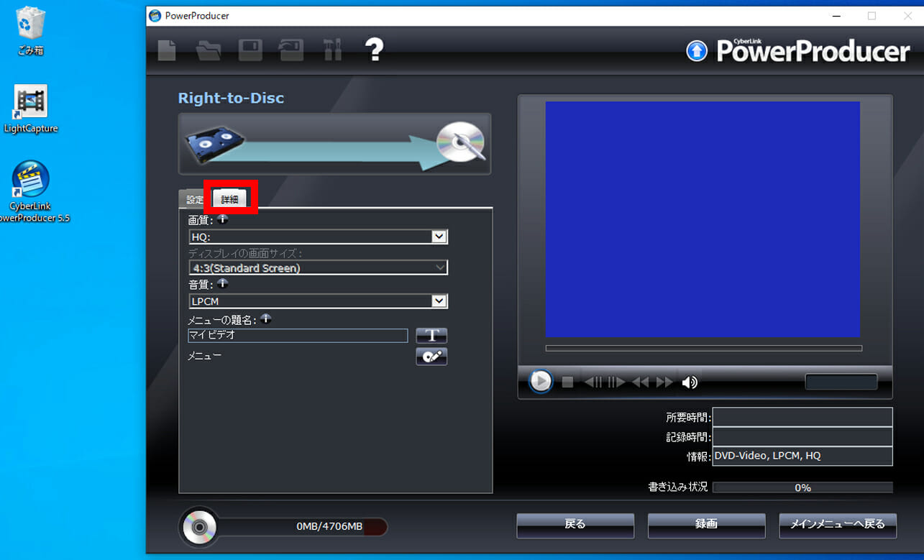This screenshot has width=924, height=560.
Task: Click the timecode display box
Action: (841, 382)
